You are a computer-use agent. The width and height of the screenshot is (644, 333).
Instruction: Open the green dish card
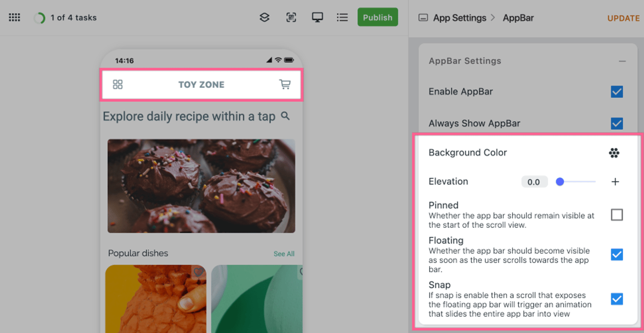(x=257, y=299)
